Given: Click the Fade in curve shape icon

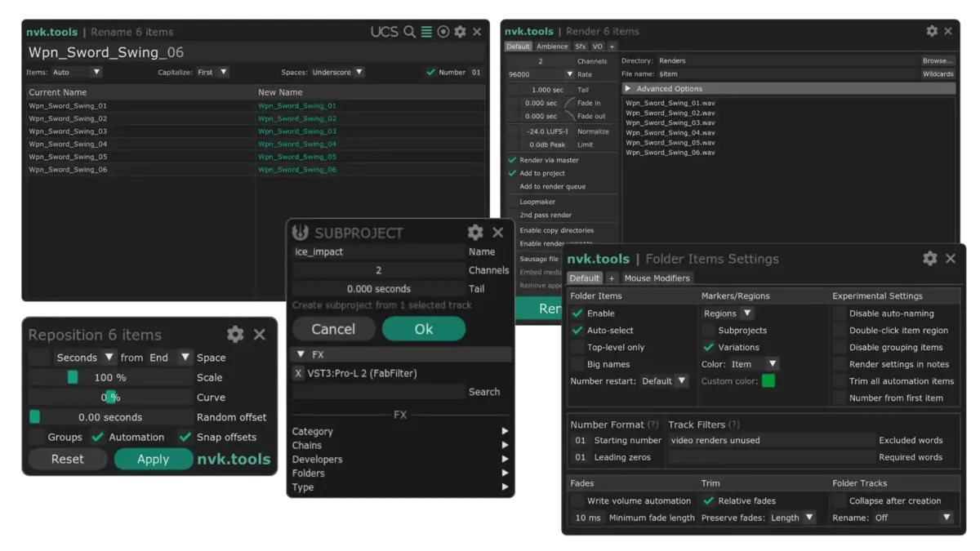Looking at the screenshot, I should pyautogui.click(x=569, y=103).
